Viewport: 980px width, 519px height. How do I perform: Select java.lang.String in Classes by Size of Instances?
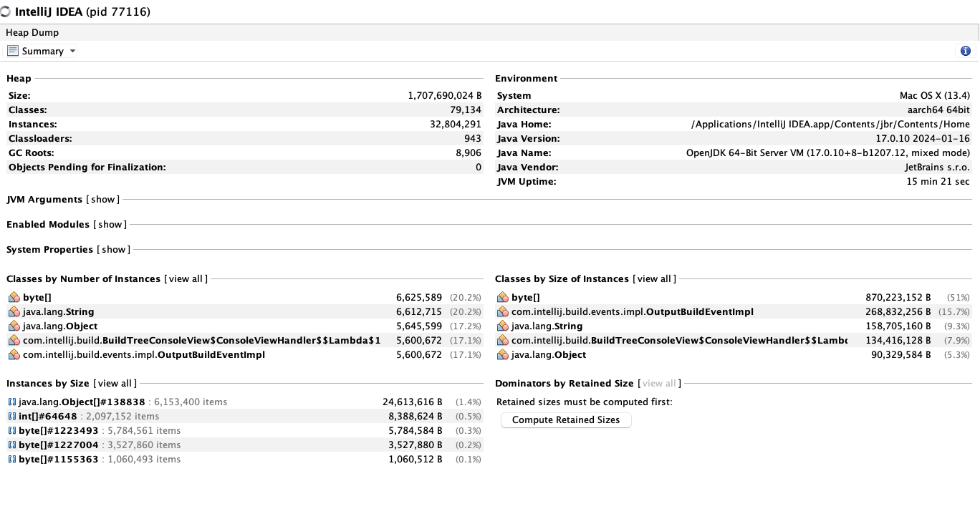pyautogui.click(x=547, y=326)
